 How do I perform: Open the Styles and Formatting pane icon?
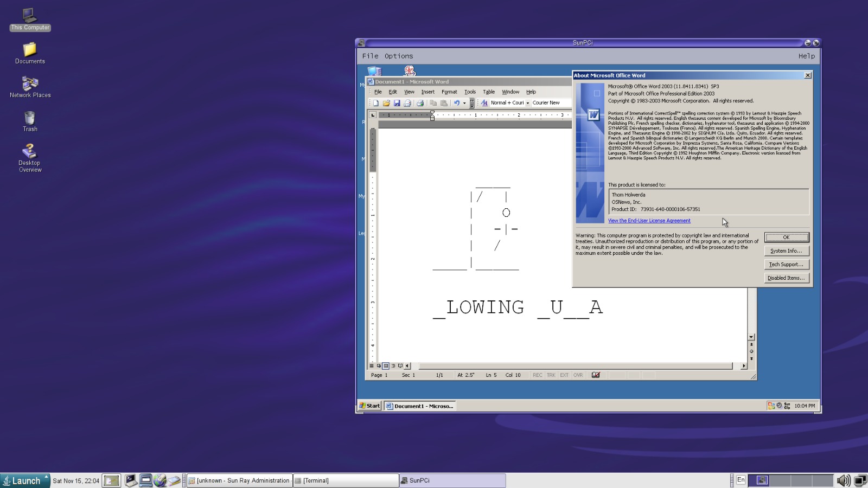point(484,103)
